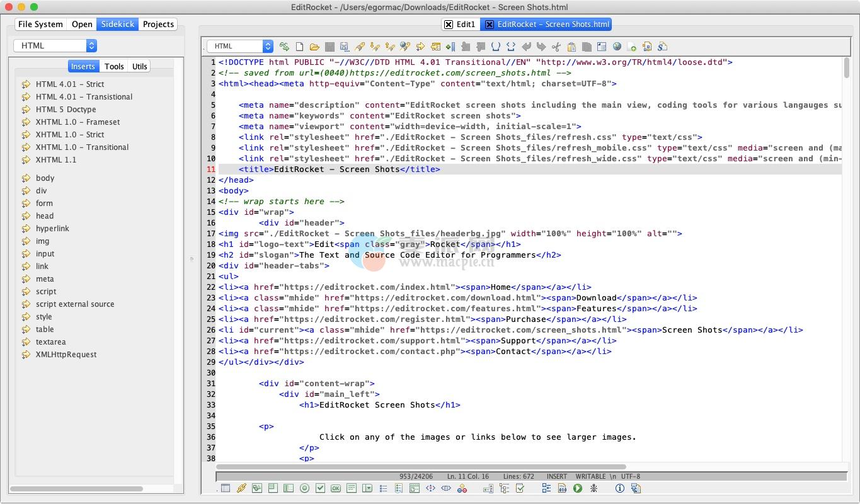This screenshot has height=504, width=860.
Task: Insert the textarea snippet
Action: pyautogui.click(x=50, y=341)
